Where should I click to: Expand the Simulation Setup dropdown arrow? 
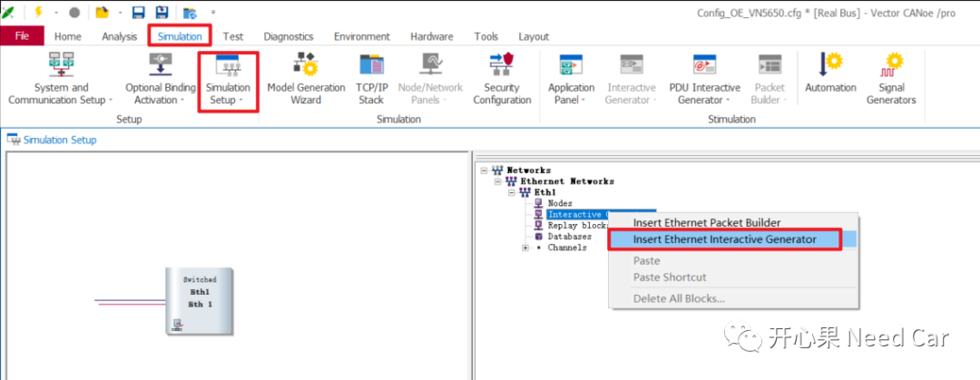(x=240, y=100)
